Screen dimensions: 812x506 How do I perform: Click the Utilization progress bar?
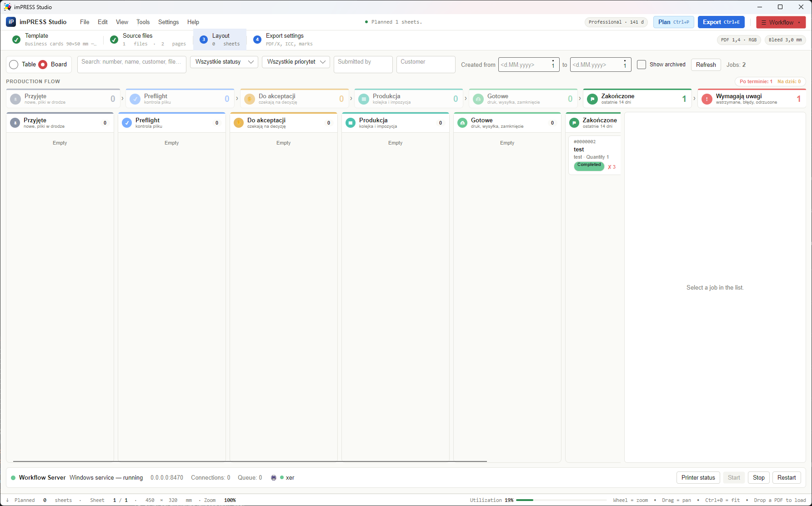561,500
